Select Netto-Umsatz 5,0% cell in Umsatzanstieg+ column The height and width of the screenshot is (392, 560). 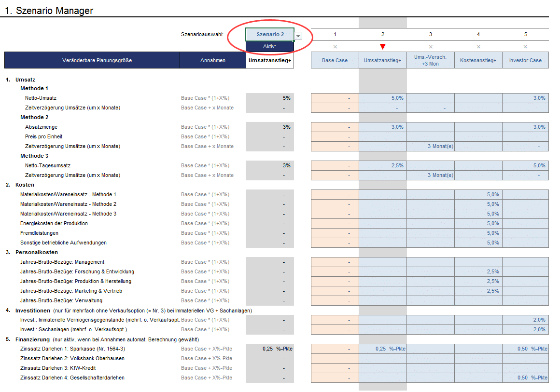(x=383, y=98)
